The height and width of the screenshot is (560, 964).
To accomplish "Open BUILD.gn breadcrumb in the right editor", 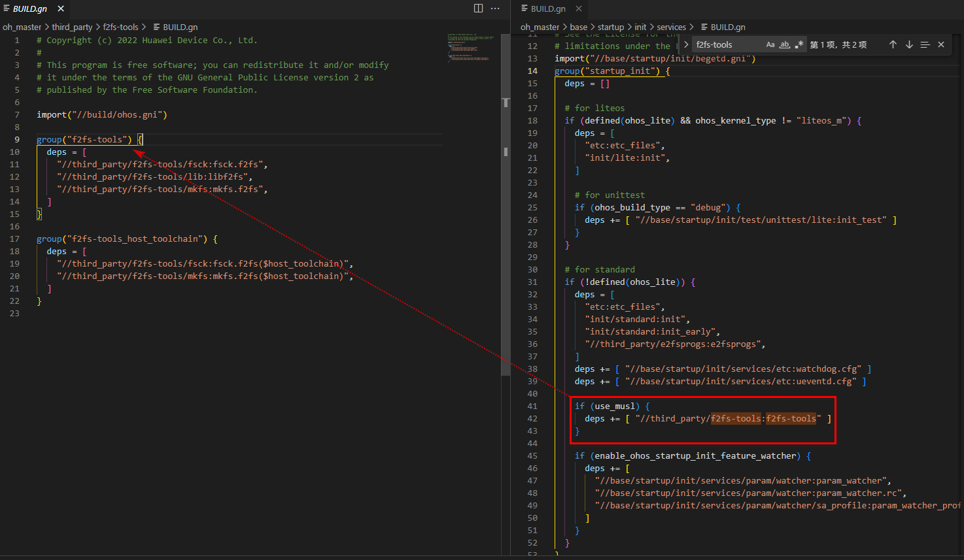I will [x=723, y=27].
